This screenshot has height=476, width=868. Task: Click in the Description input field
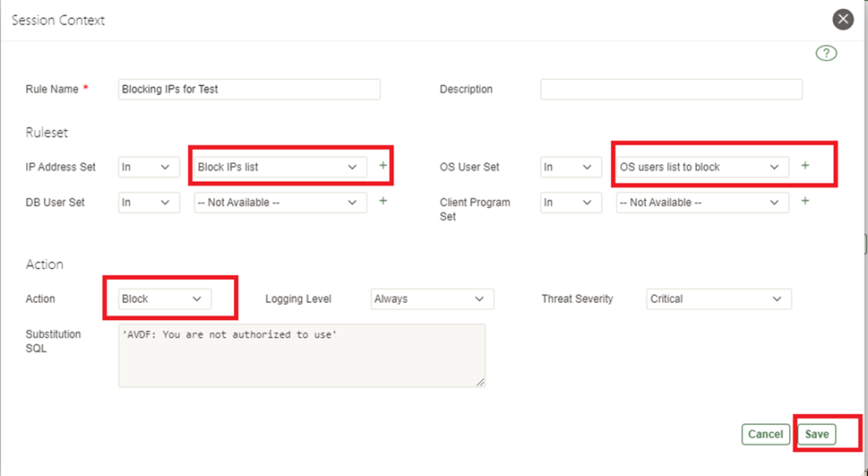pyautogui.click(x=670, y=89)
